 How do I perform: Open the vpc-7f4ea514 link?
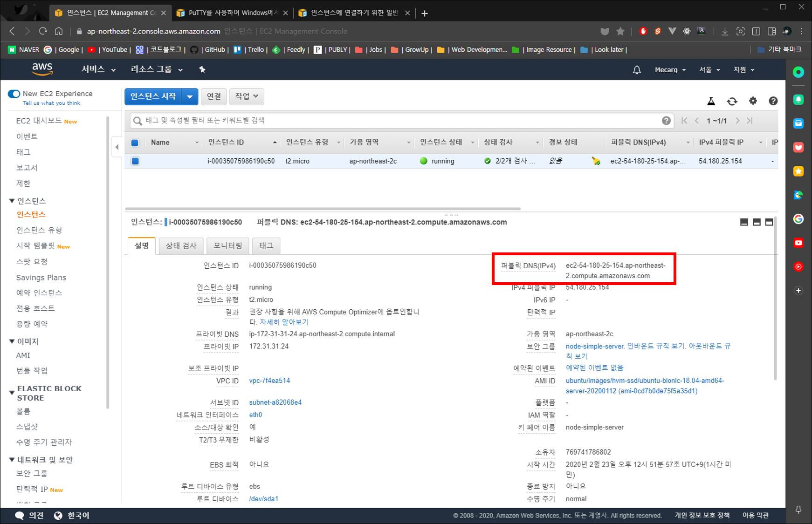click(269, 381)
